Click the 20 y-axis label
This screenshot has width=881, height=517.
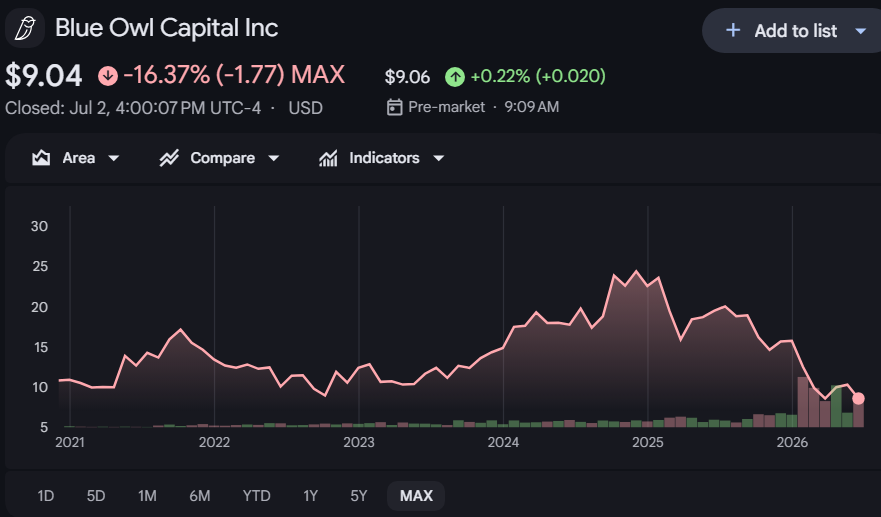click(39, 307)
